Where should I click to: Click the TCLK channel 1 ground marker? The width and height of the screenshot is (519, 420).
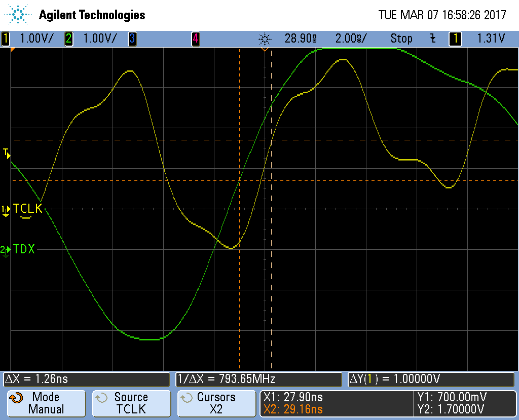6,209
